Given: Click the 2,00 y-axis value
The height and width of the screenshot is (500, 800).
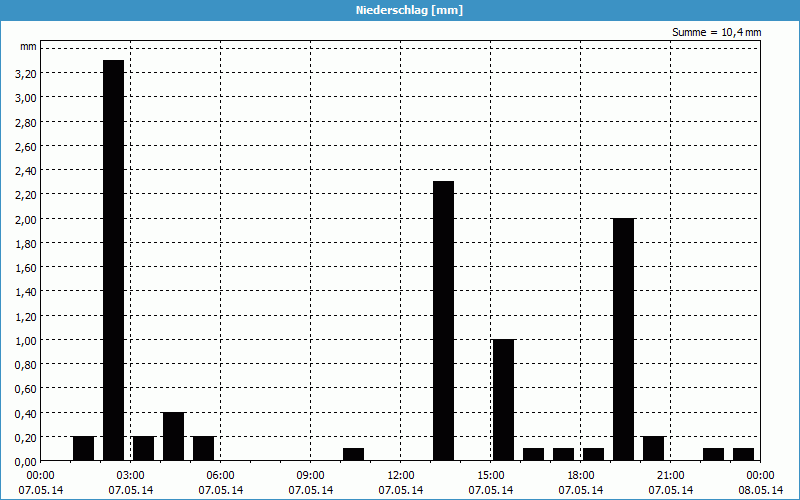Looking at the screenshot, I should 26,220.
